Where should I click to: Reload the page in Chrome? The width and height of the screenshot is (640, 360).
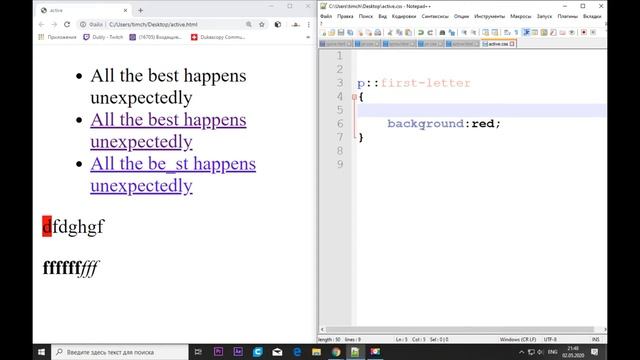(x=67, y=24)
